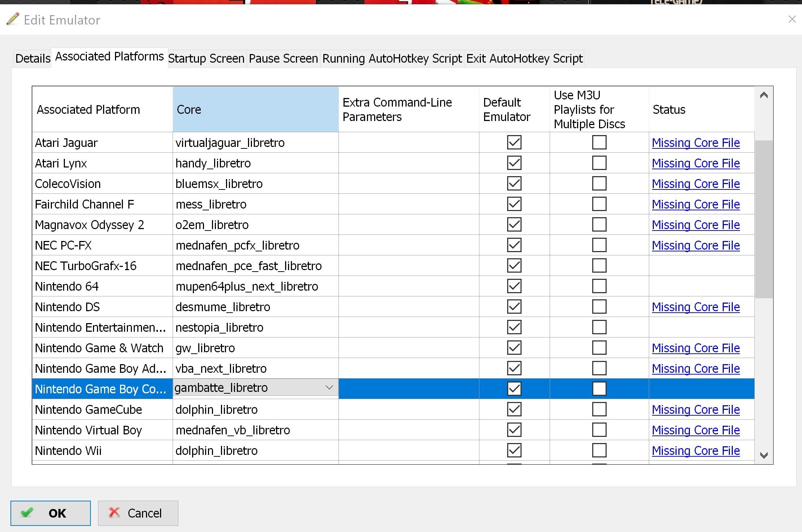Screen dimensions: 802x532
Task: Click the virtualjaguar_libretro core cell
Action: [256, 143]
